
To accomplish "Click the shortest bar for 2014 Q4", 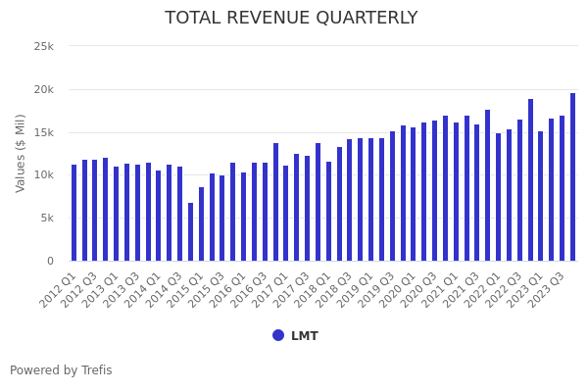I will (x=190, y=231).
